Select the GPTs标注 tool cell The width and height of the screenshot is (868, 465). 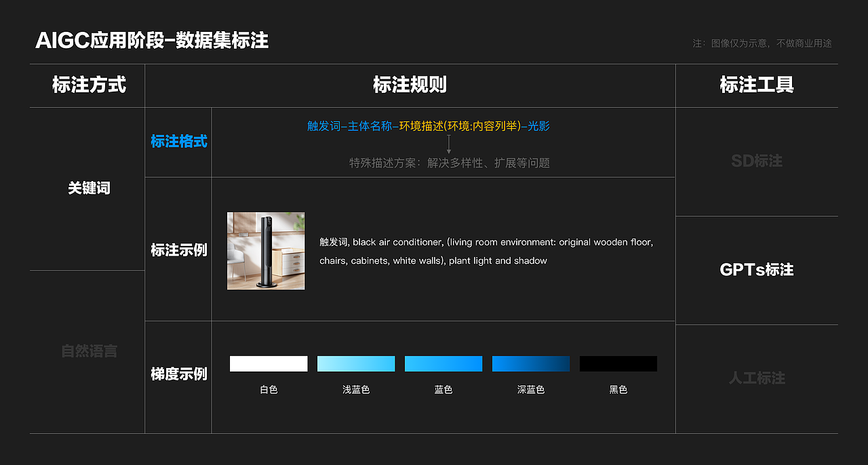(756, 269)
